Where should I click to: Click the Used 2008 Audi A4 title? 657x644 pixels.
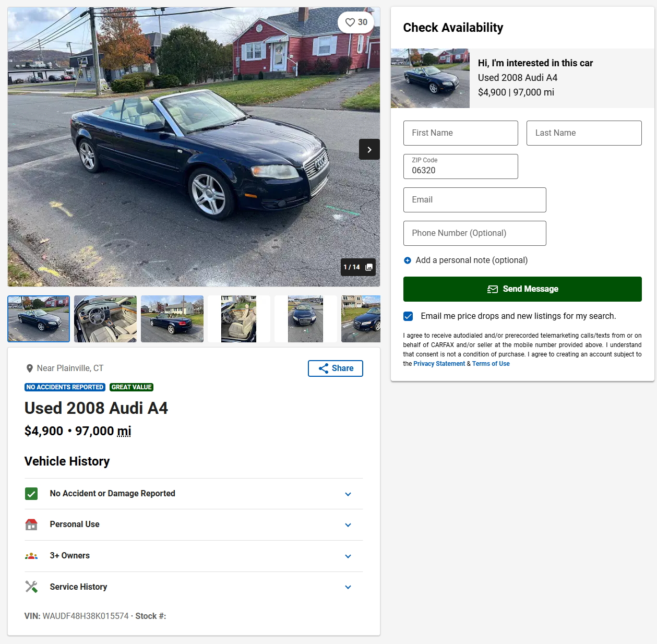(96, 408)
